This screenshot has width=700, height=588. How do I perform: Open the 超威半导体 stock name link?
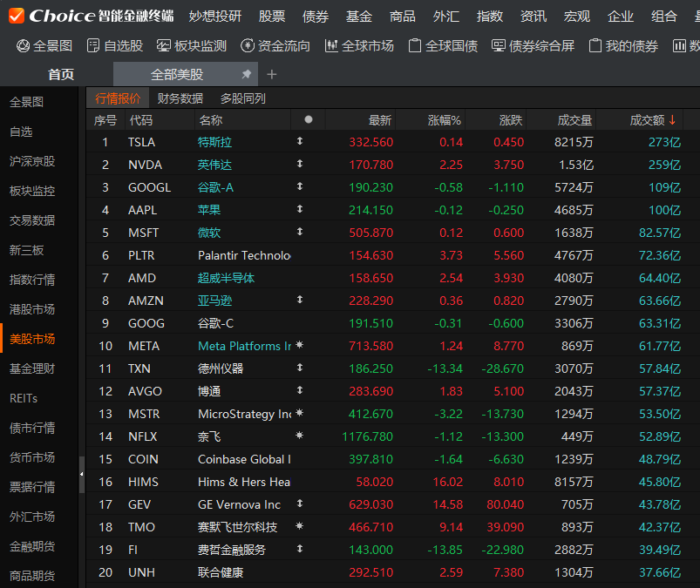click(227, 278)
